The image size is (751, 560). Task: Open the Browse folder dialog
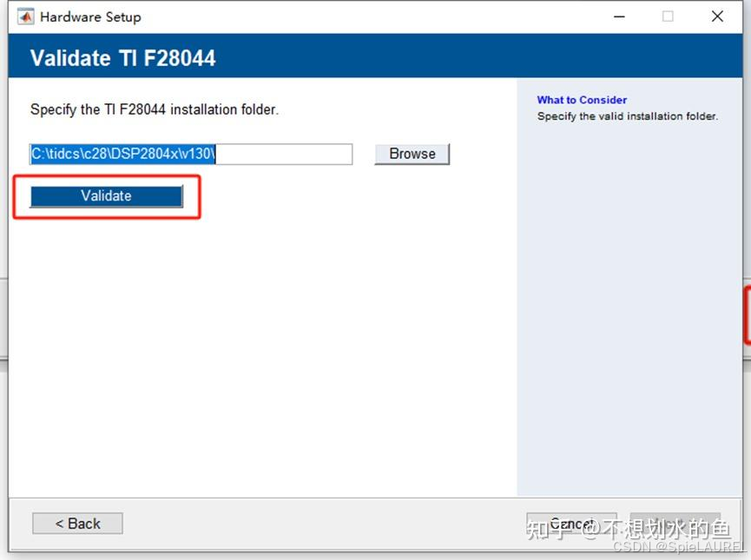coord(412,154)
